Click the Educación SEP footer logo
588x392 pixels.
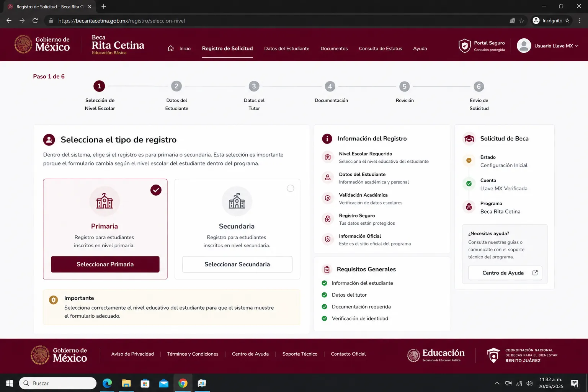(x=436, y=355)
